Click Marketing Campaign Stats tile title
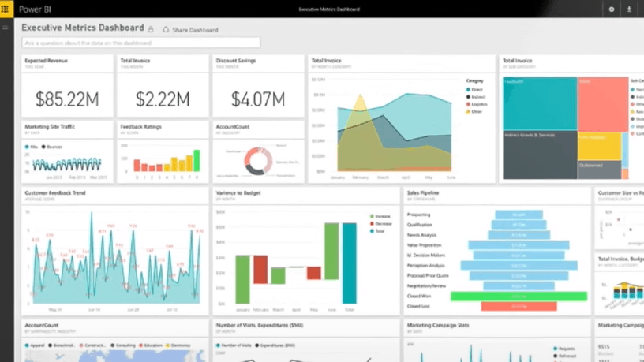This screenshot has width=644, height=362. [x=438, y=326]
